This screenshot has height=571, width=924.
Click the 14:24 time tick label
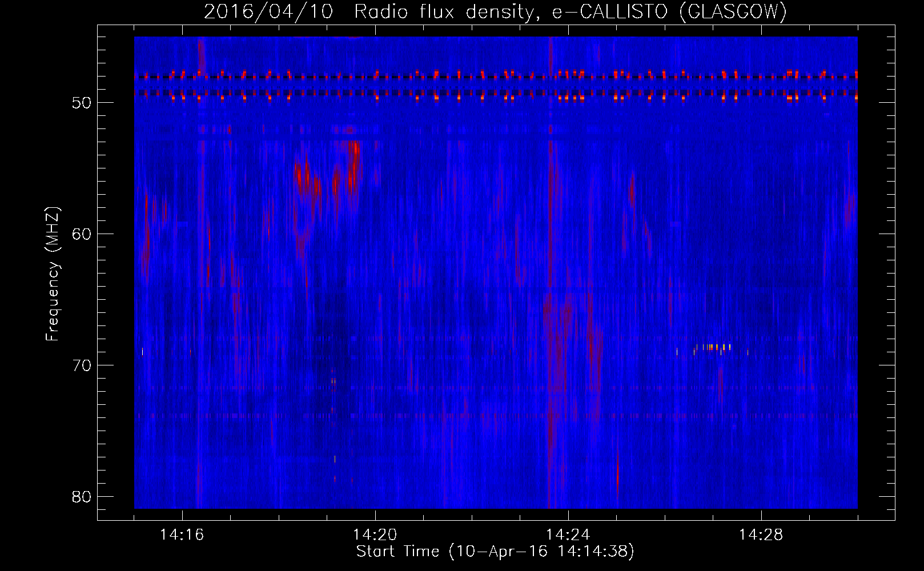568,534
